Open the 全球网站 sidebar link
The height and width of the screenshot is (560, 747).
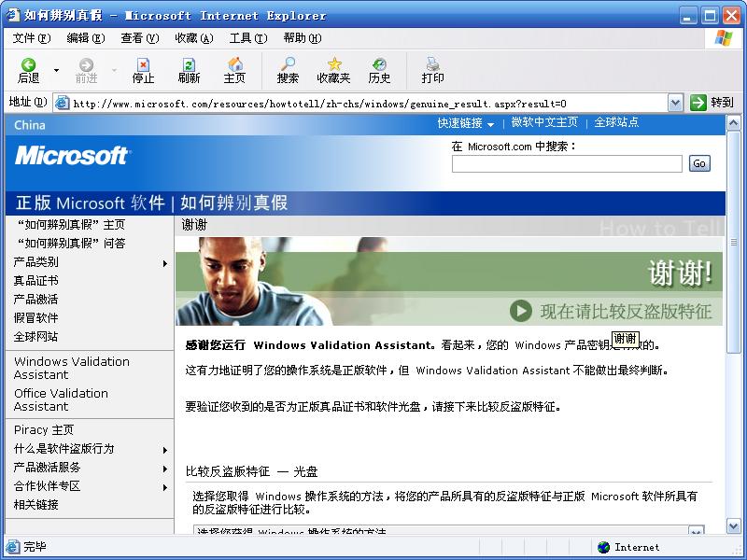pyautogui.click(x=35, y=336)
